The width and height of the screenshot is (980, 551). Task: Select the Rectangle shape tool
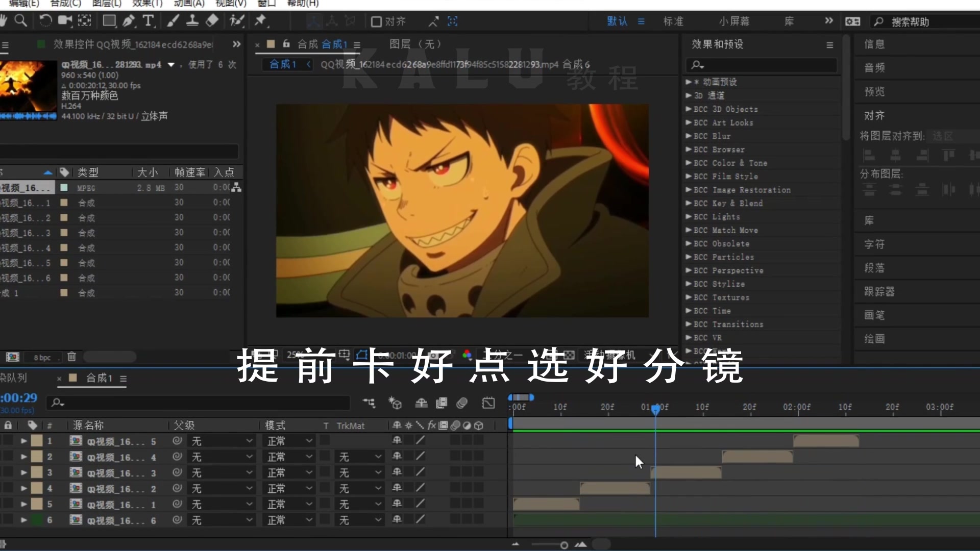click(109, 21)
